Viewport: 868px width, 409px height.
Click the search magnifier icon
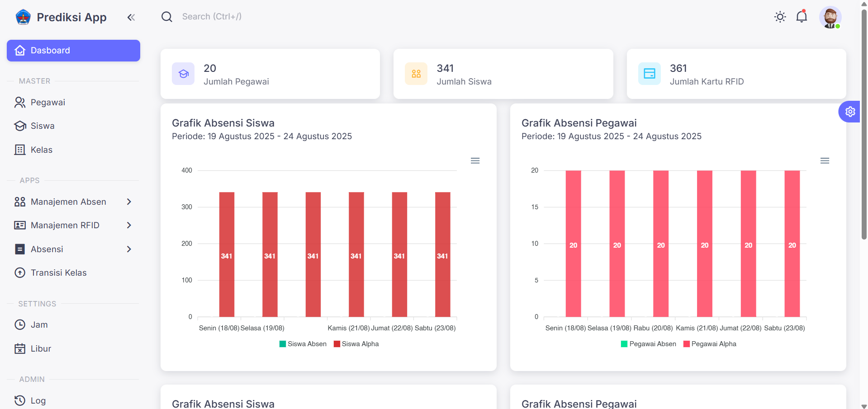tap(167, 17)
